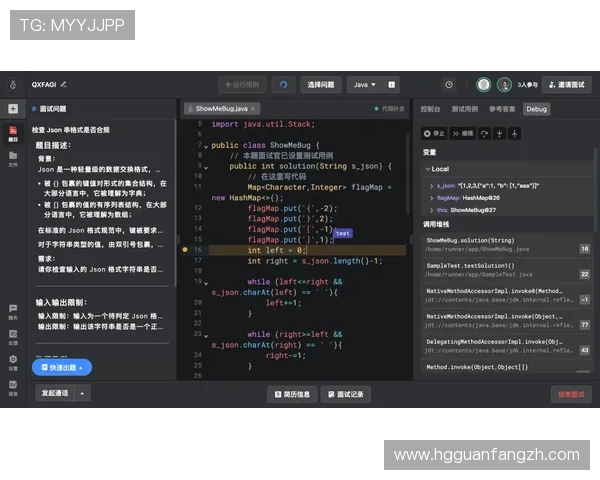Close the ShowMeBug.java tab
The image size is (600, 480).
point(253,109)
